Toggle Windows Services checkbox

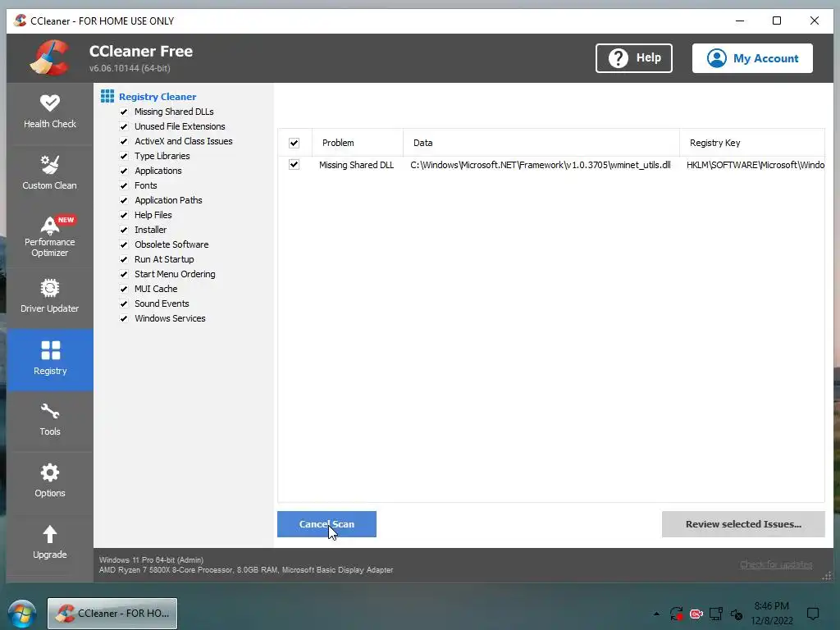(125, 318)
